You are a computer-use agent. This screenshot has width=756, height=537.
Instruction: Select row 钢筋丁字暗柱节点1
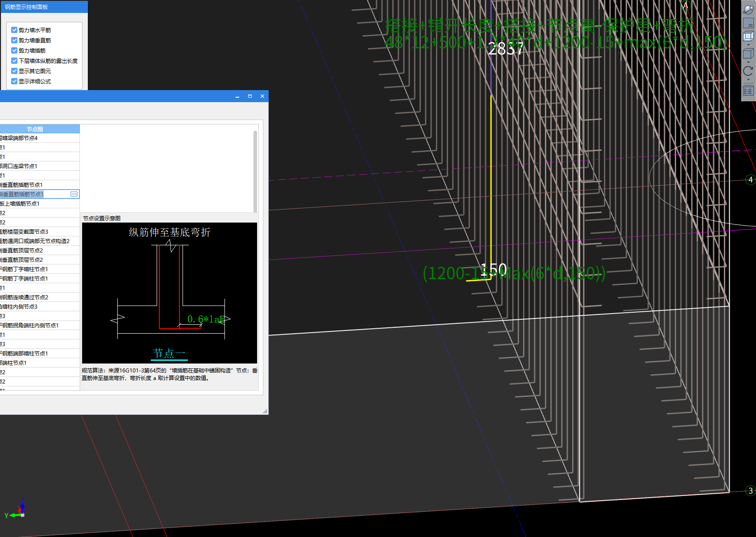pyautogui.click(x=40, y=269)
